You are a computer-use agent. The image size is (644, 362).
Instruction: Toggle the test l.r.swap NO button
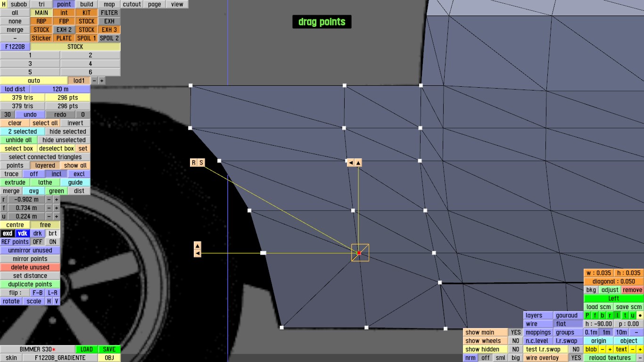[576, 349]
